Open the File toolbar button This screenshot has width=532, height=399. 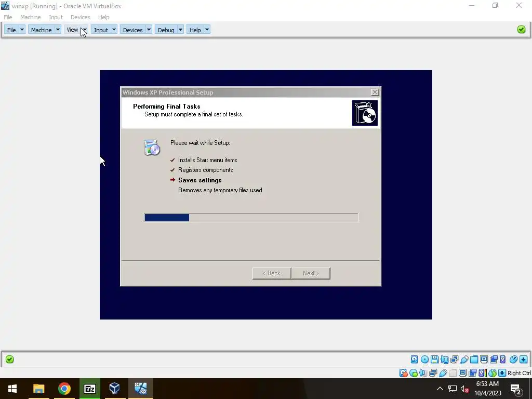click(x=11, y=30)
